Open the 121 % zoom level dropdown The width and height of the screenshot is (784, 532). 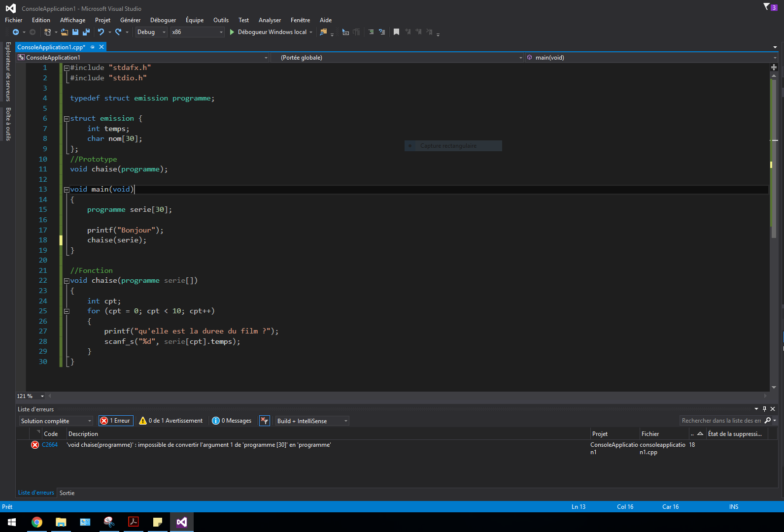(x=31, y=396)
